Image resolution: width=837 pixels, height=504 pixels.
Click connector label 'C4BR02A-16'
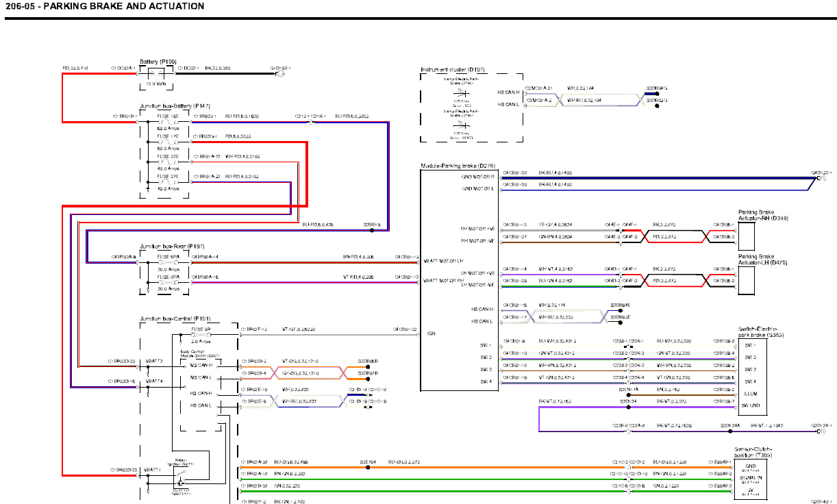(205, 277)
